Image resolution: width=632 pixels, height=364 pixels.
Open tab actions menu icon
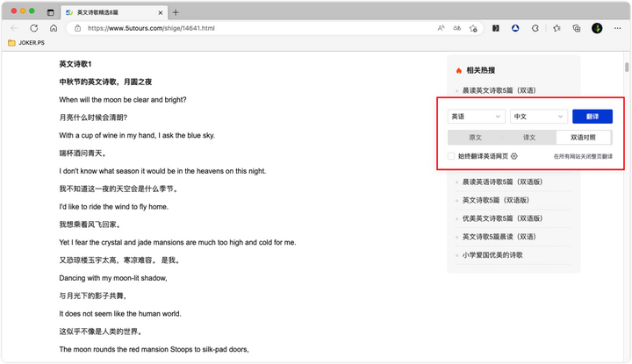50,12
